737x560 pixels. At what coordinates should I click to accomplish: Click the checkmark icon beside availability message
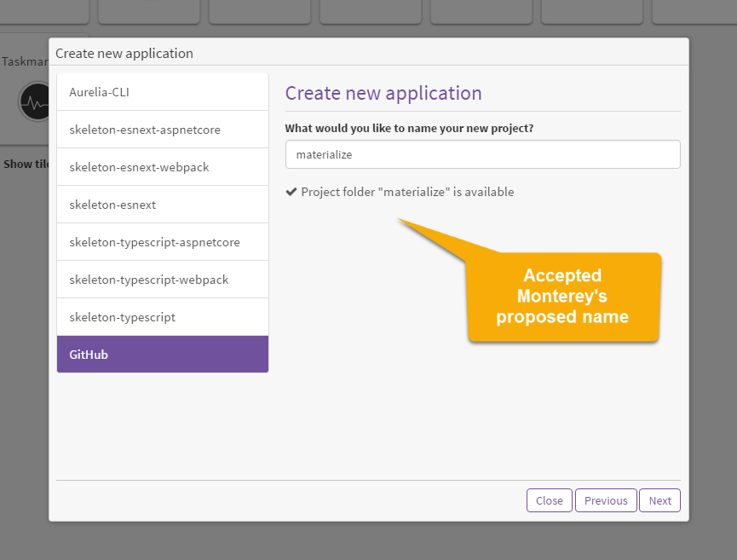pos(291,193)
